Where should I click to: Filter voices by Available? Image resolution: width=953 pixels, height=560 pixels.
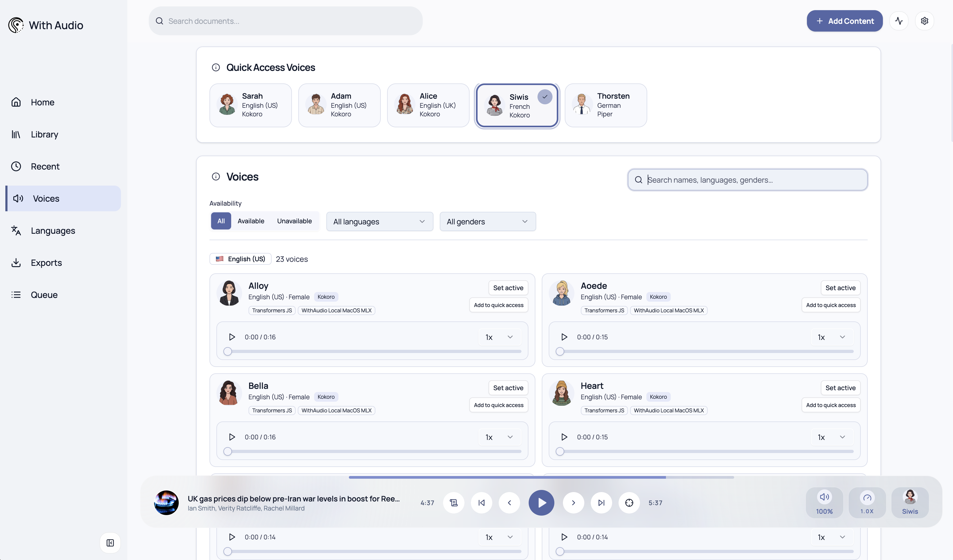point(251,221)
